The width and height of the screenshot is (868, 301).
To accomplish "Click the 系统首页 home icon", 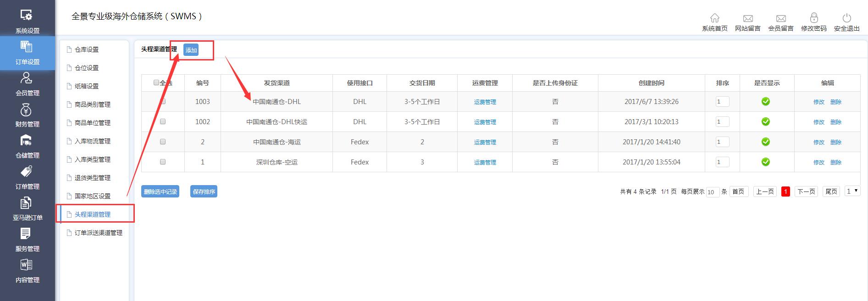I will [714, 18].
